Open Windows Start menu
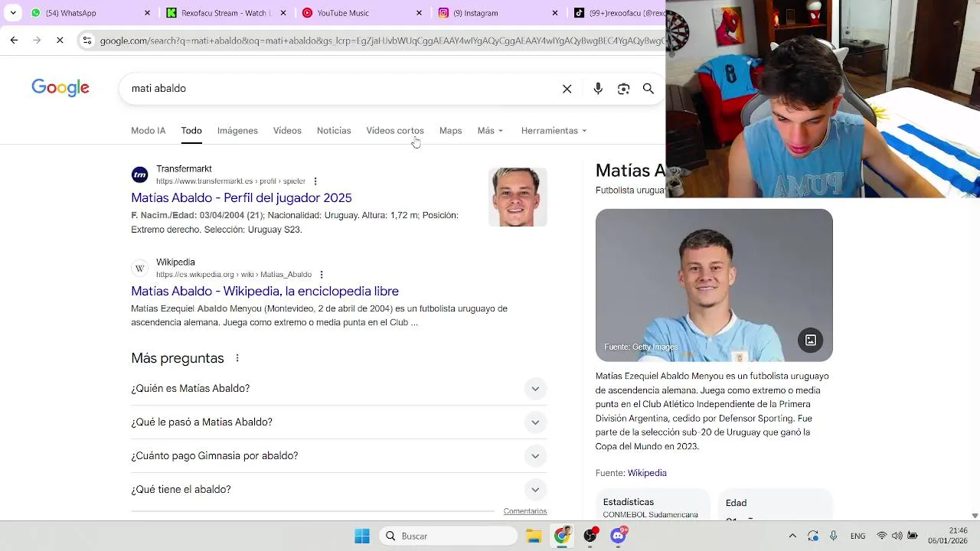The width and height of the screenshot is (980, 551). (362, 536)
